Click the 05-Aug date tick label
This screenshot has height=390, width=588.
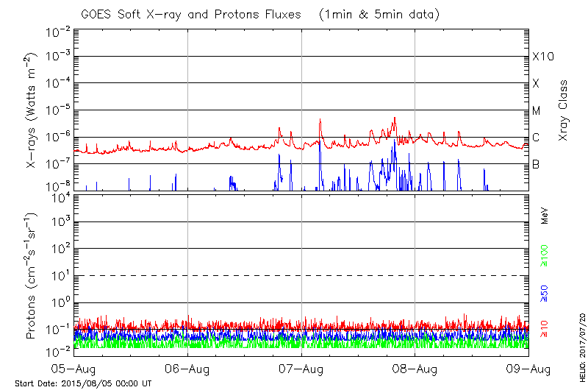73,369
